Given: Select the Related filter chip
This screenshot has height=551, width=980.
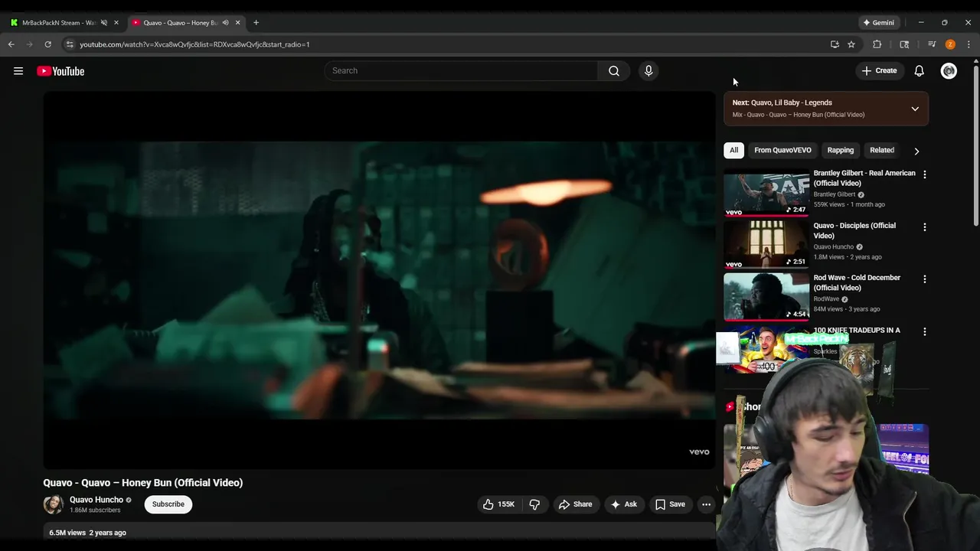Looking at the screenshot, I should tap(882, 150).
